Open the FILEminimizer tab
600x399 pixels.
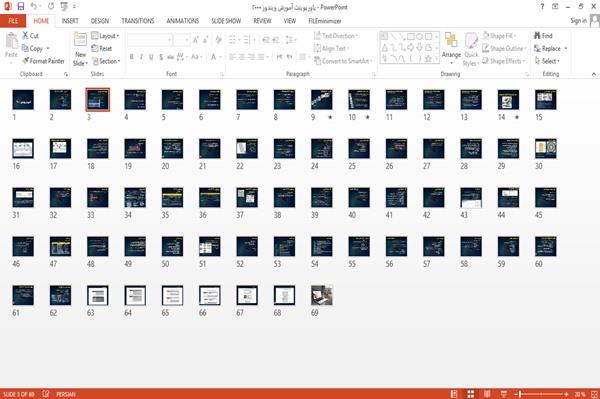click(x=324, y=21)
